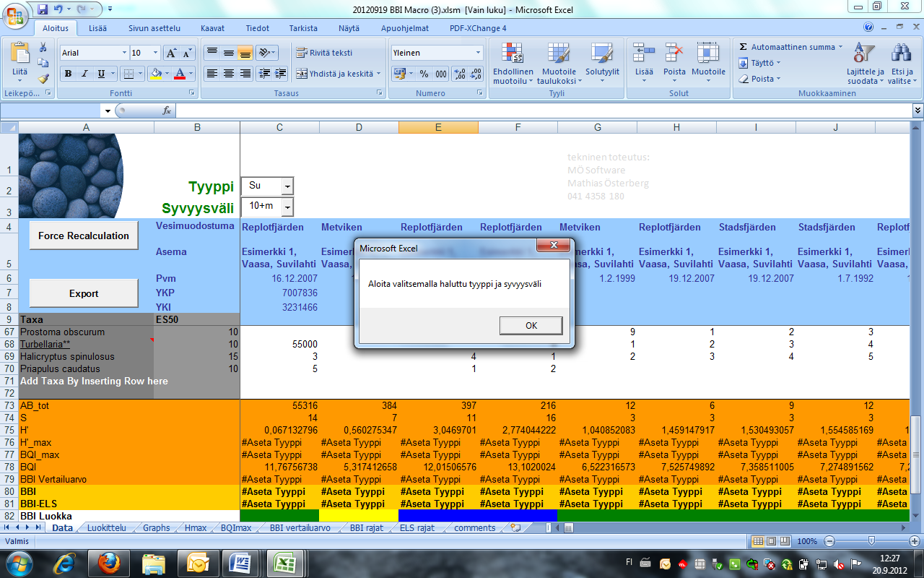Image resolution: width=924 pixels, height=578 pixels.
Task: Open Muotoile taulukoksi format as table
Action: click(559, 63)
